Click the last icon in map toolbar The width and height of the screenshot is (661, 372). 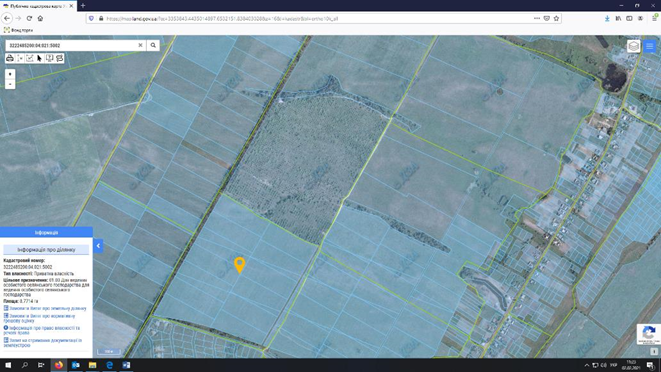[59, 58]
